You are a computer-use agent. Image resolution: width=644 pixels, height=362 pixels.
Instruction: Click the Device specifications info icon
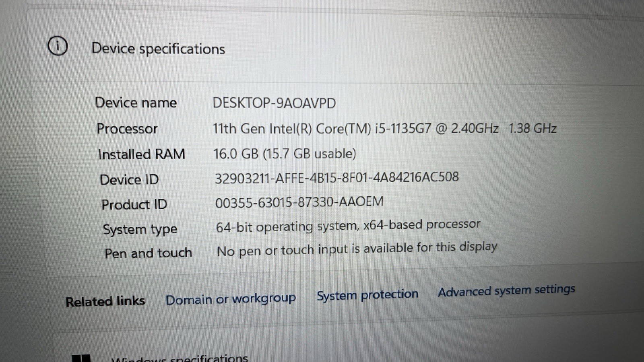58,45
